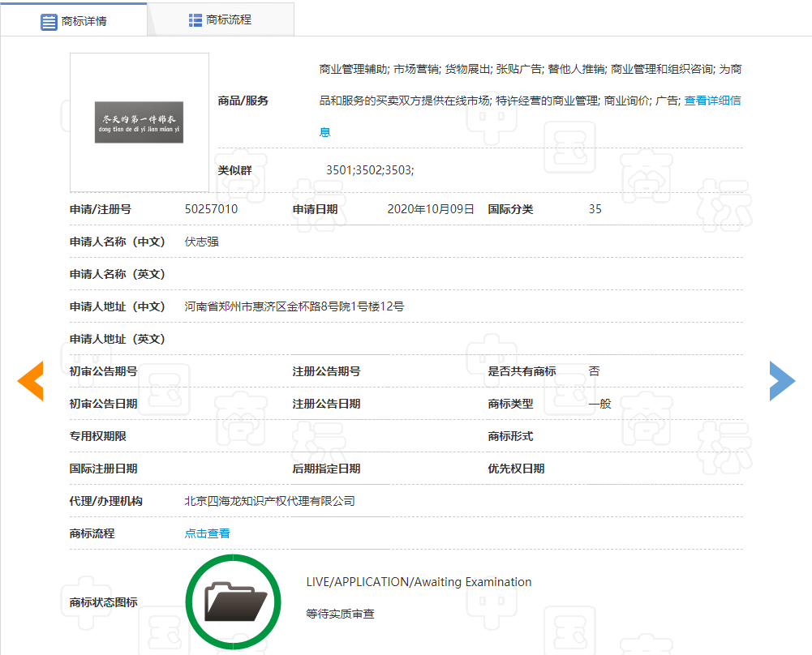Select the application number 50257010
Screen dimensions: 812x655
click(212, 209)
